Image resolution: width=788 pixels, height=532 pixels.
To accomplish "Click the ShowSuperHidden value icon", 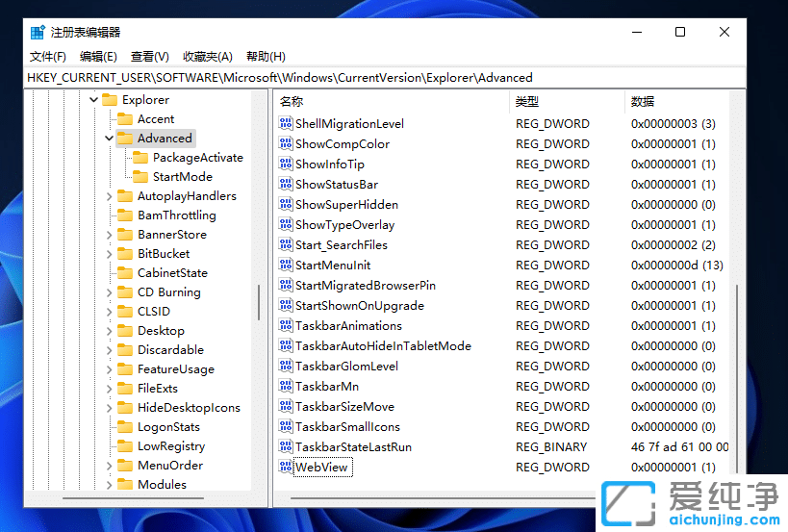I will 286,204.
